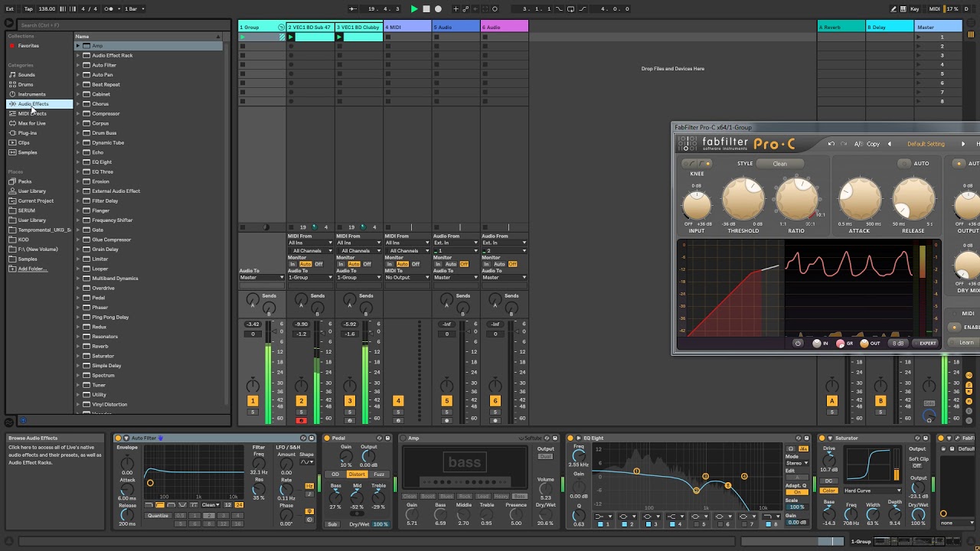The height and width of the screenshot is (551, 980).
Task: Expand the Compressor device in browser
Action: [78, 113]
